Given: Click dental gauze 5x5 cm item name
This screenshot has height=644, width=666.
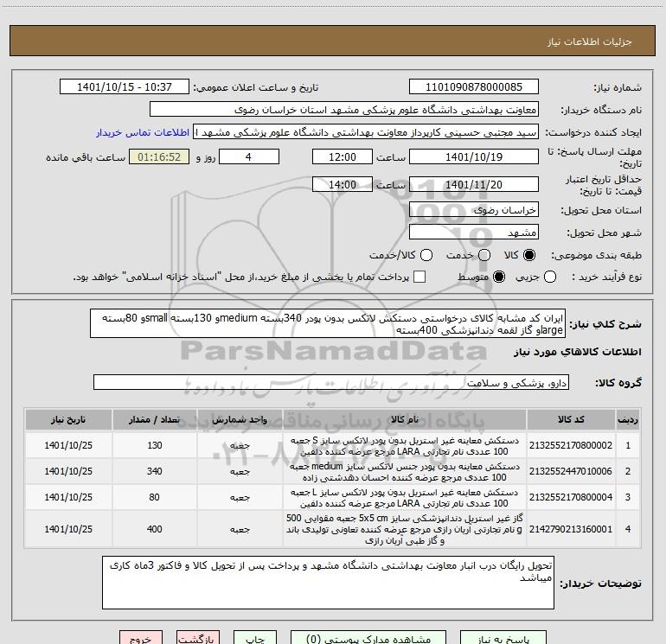Looking at the screenshot, I should click(x=405, y=529).
